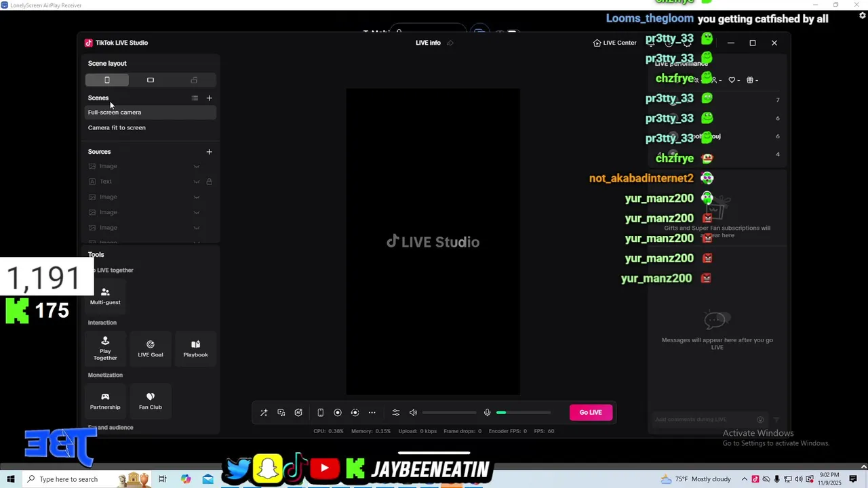The height and width of the screenshot is (488, 868).
Task: Click the heart likes stat icon
Action: coord(732,80)
